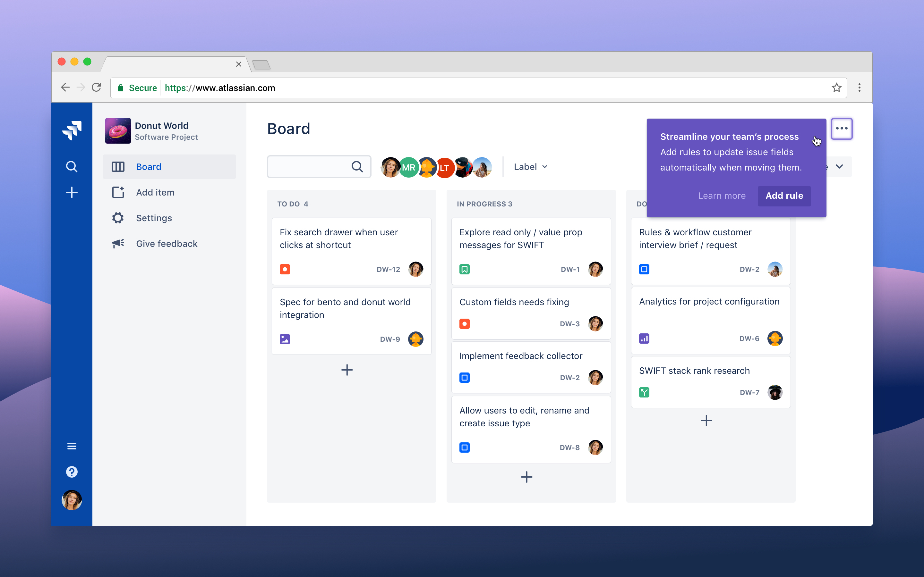Image resolution: width=924 pixels, height=577 pixels.
Task: Click the Jira logo in sidebar
Action: click(72, 130)
